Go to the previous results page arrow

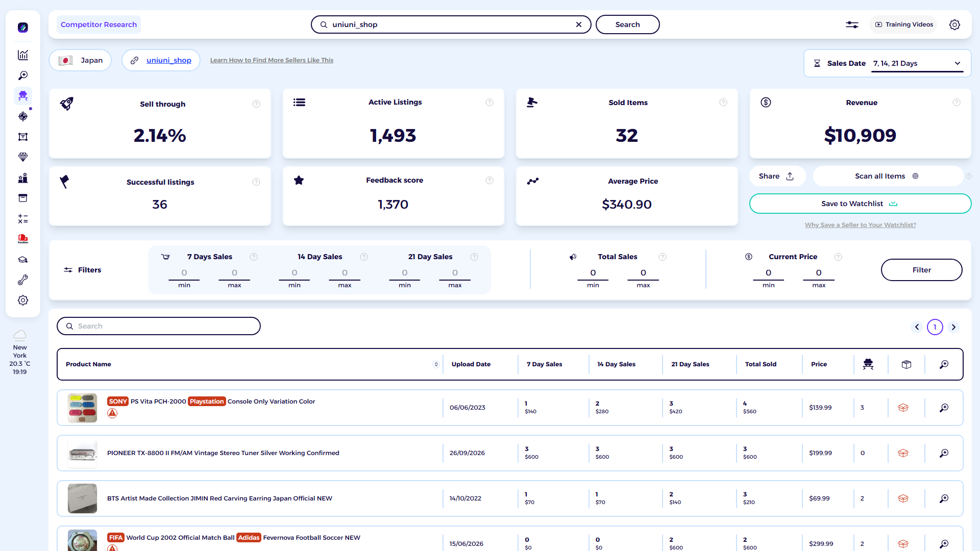(917, 327)
